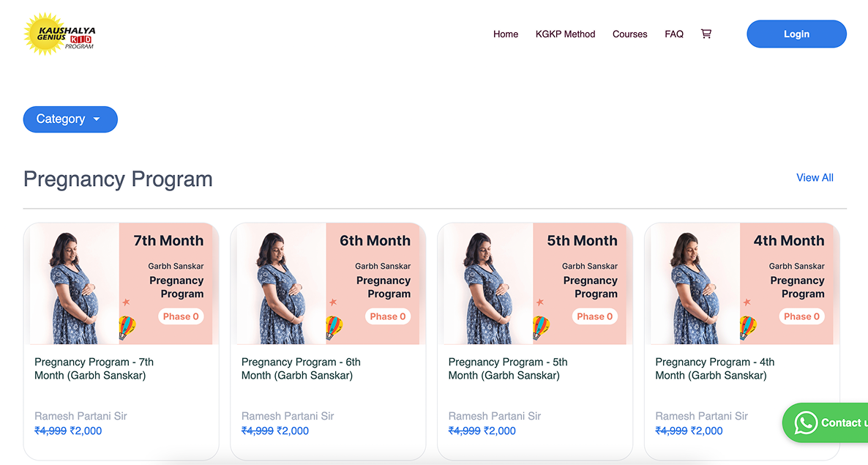This screenshot has width=868, height=465.
Task: Open the 6th Month course thumbnail
Action: [329, 283]
